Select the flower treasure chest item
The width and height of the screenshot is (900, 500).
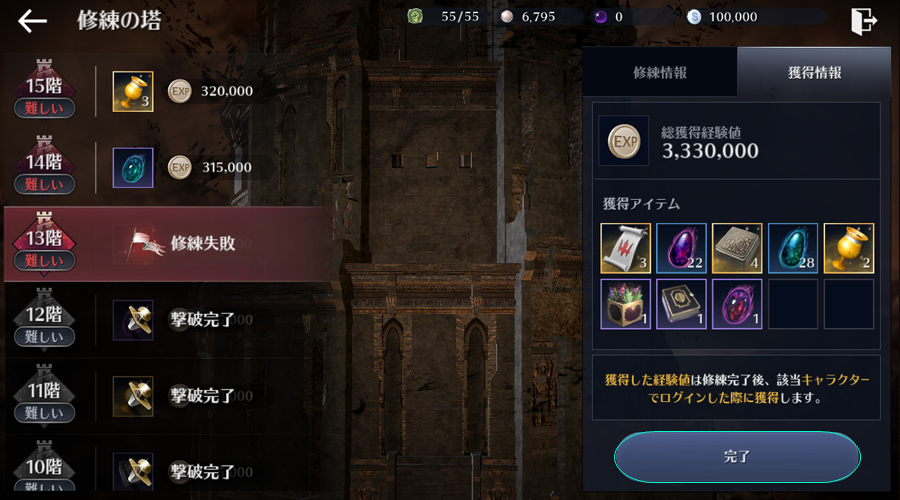click(625, 304)
